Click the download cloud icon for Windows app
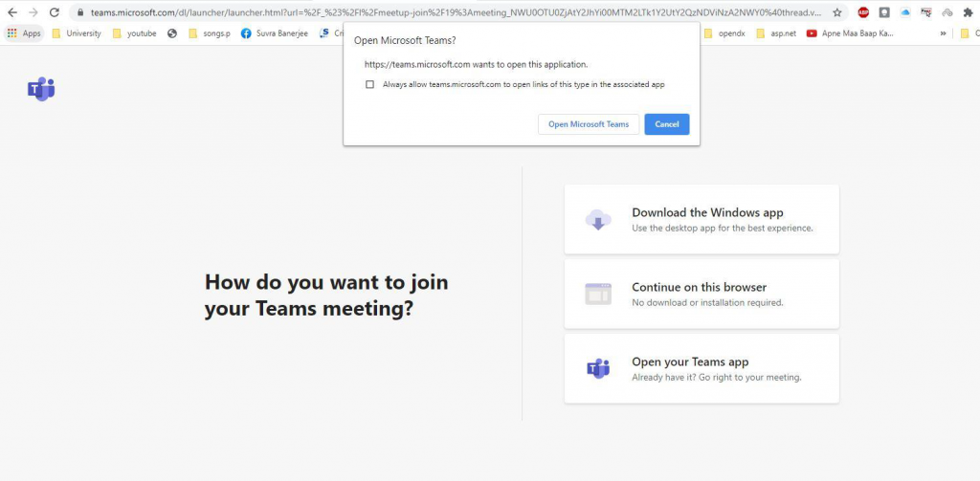Viewport: 980px width, 481px height. (x=598, y=220)
